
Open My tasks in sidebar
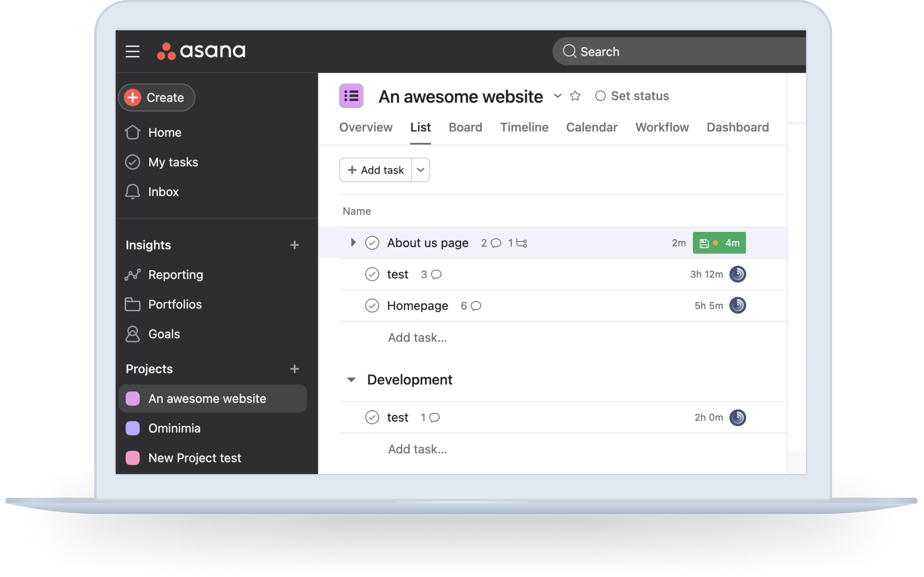click(x=173, y=162)
